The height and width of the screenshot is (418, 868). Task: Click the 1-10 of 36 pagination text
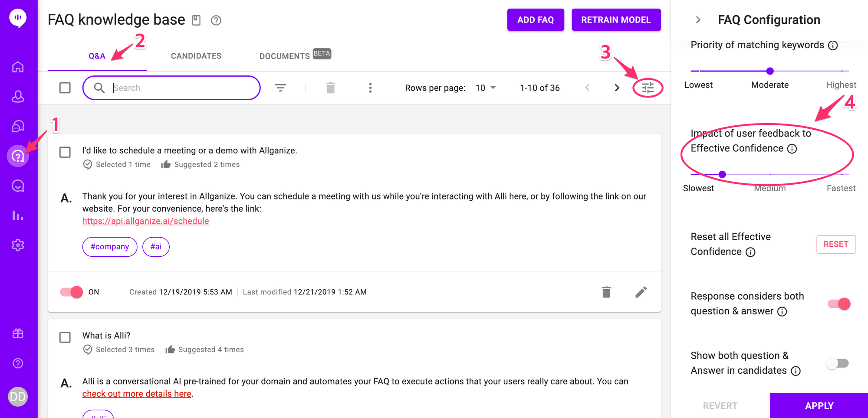tap(540, 88)
